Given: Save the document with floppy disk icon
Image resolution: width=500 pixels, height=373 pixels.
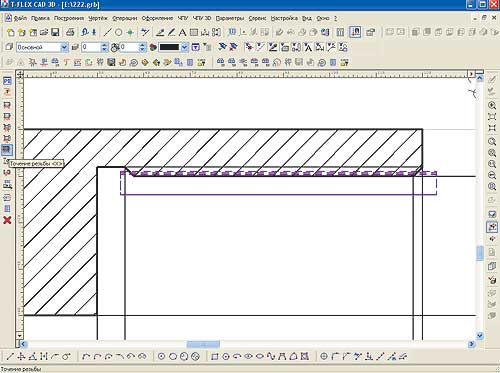Looking at the screenshot, I should (x=55, y=32).
